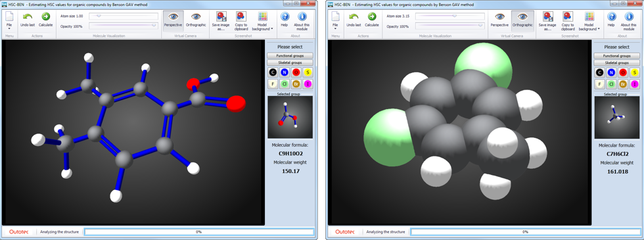Adjust Opacity slider in right window
The image size is (644, 240).
point(449,26)
